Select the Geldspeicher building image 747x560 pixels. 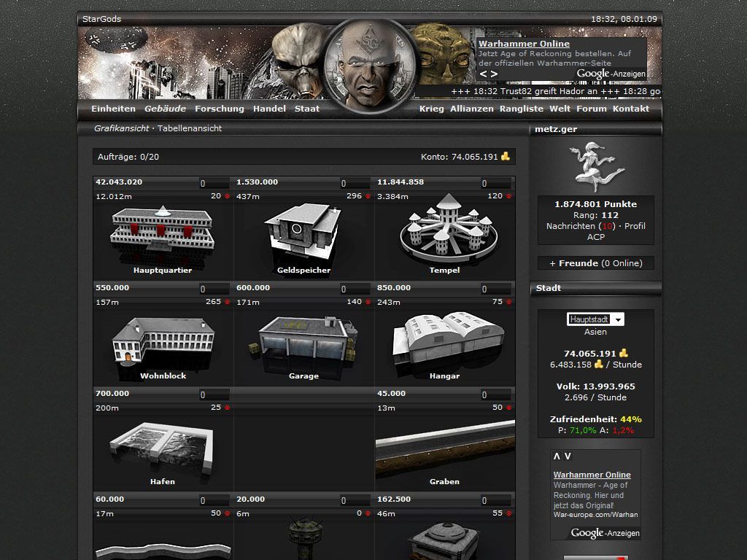pyautogui.click(x=303, y=232)
